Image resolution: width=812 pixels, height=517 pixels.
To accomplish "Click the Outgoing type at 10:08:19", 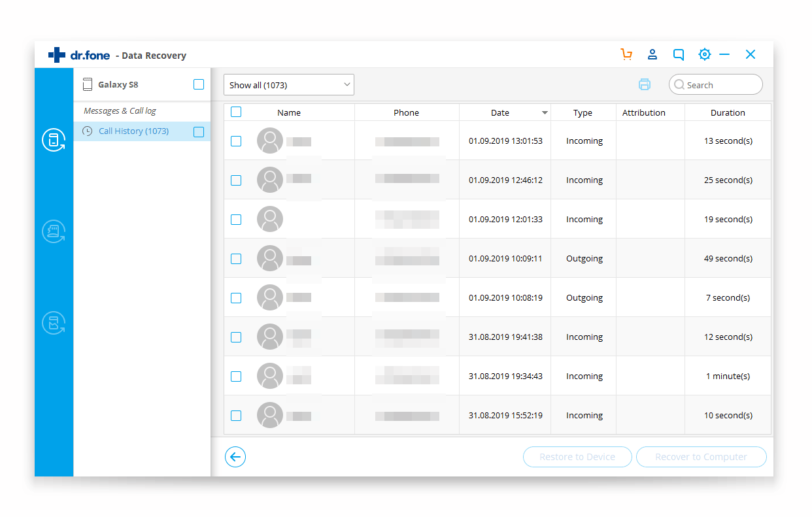I will 584,298.
